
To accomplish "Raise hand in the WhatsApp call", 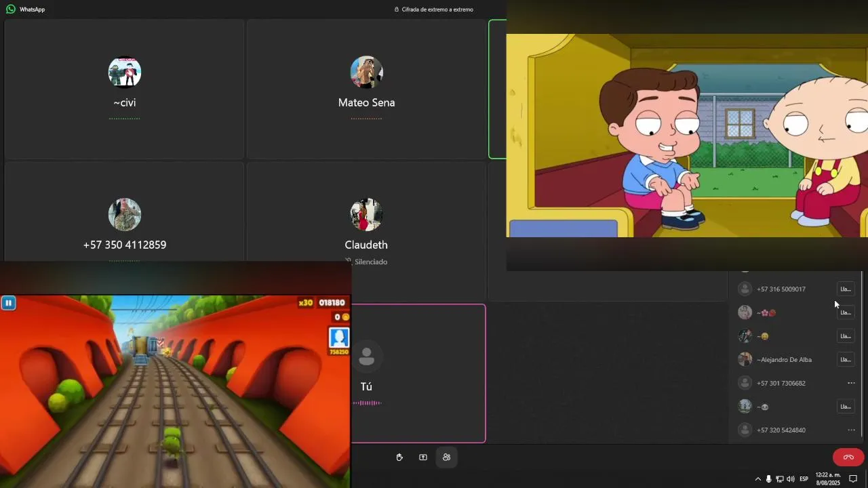I will click(399, 457).
